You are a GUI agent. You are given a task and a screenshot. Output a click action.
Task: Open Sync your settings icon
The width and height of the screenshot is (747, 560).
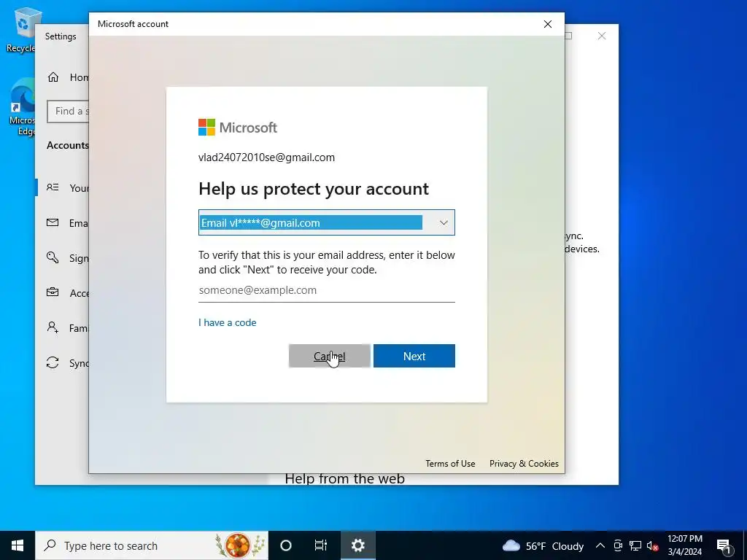click(53, 363)
